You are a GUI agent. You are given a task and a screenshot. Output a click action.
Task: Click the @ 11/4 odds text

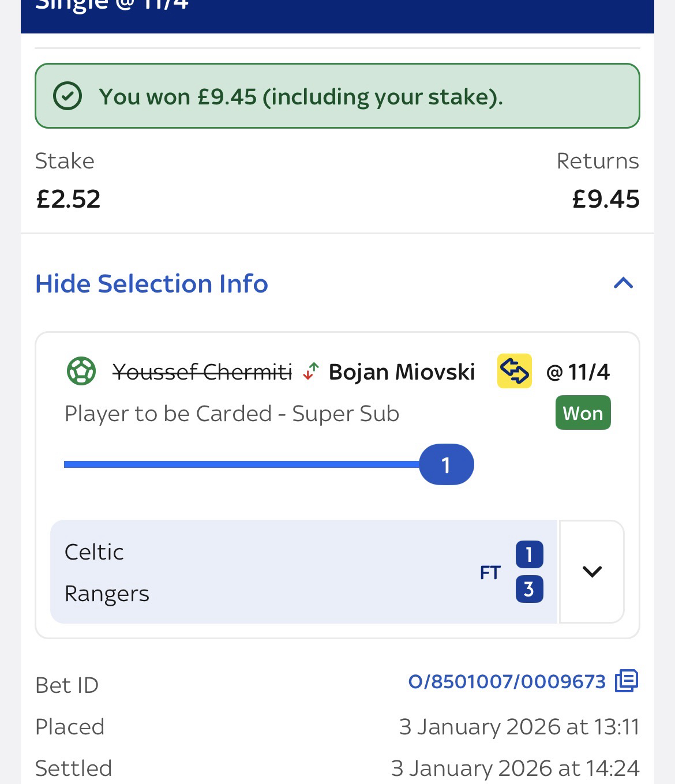click(x=577, y=372)
